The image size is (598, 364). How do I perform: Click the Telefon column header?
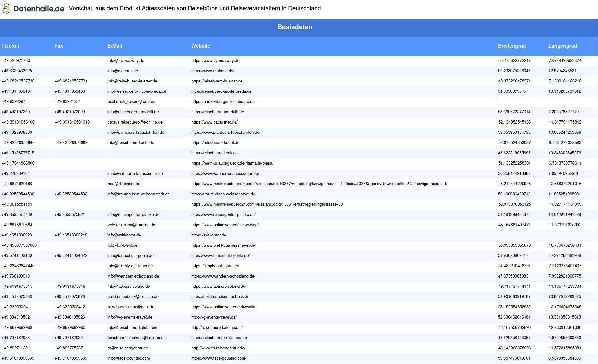pos(10,46)
